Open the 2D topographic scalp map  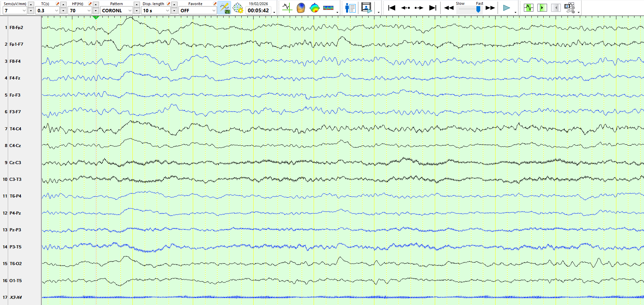(314, 8)
